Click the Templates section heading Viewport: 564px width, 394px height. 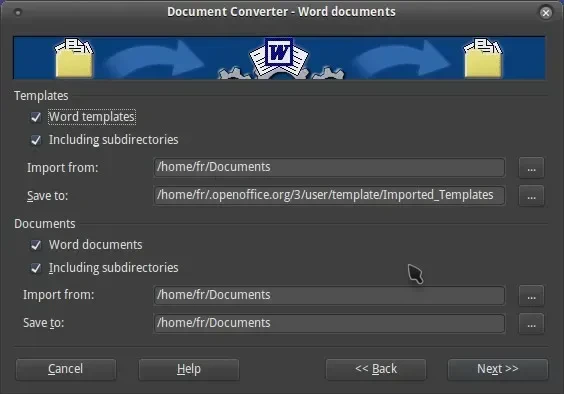(41, 96)
